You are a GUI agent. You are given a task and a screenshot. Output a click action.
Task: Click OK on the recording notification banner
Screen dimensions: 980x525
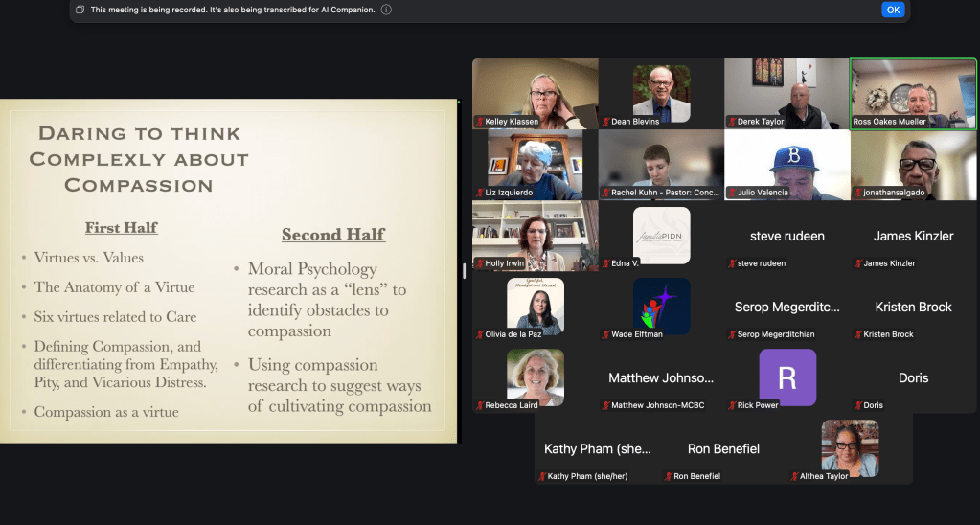pyautogui.click(x=893, y=10)
